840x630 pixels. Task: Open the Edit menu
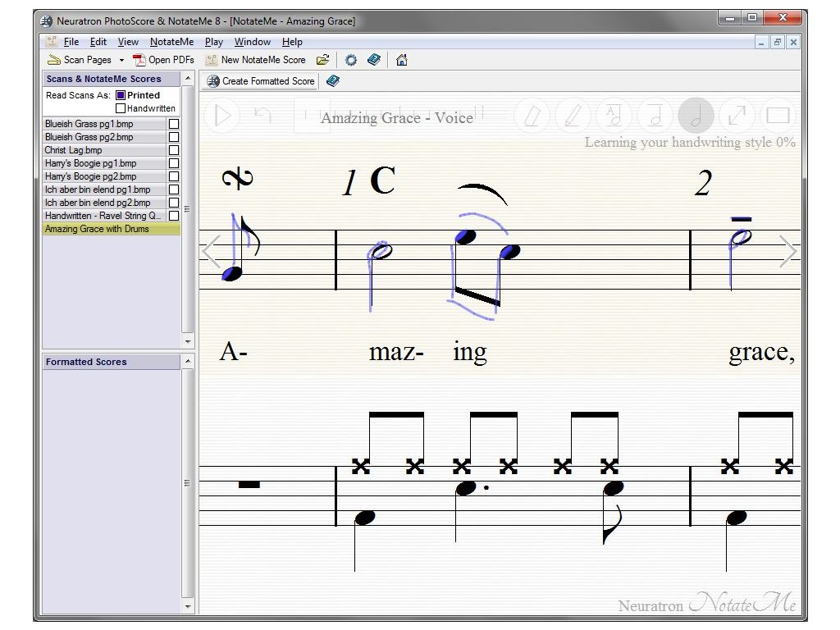(x=98, y=42)
